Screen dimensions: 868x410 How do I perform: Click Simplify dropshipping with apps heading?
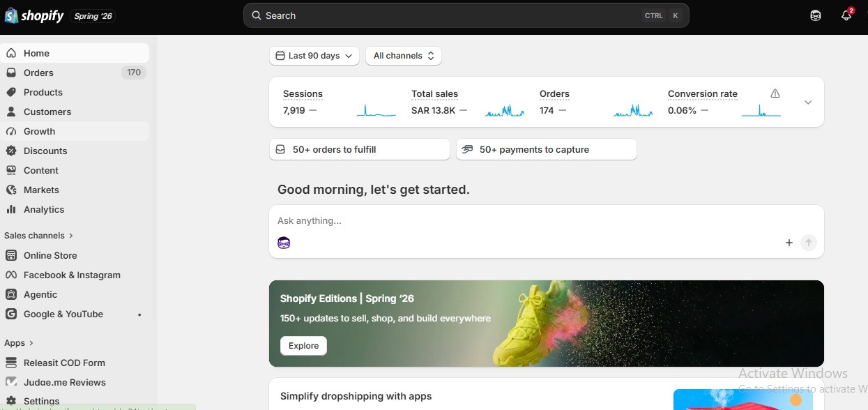coord(356,396)
